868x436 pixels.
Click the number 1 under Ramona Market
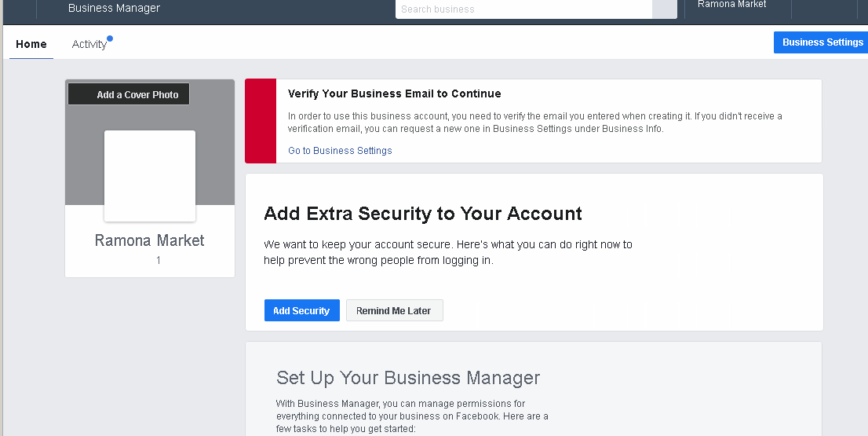(x=159, y=260)
